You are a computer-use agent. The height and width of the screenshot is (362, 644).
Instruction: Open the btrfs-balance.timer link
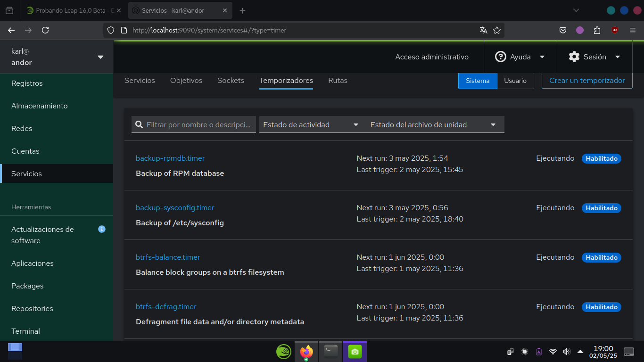pos(168,257)
